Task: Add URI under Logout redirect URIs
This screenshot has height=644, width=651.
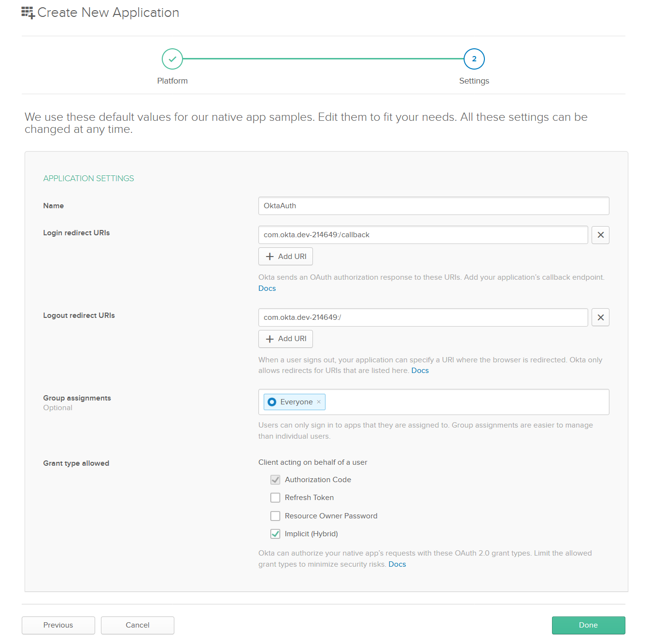Action: (285, 339)
